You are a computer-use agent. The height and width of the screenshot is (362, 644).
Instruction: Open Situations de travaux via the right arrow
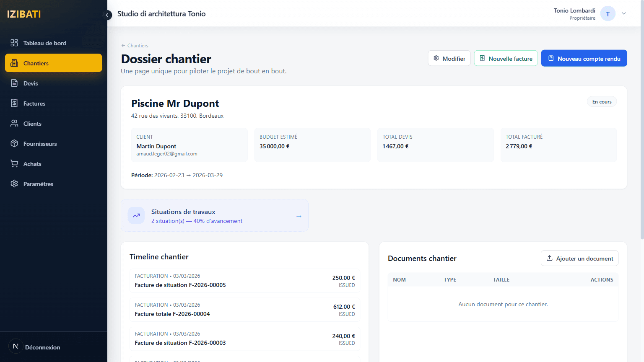[x=299, y=216]
